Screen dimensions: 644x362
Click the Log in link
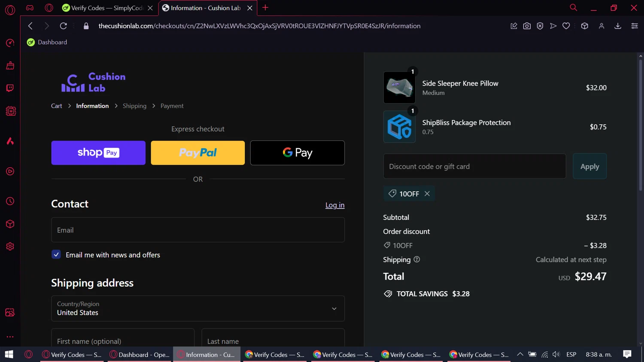pos(334,205)
